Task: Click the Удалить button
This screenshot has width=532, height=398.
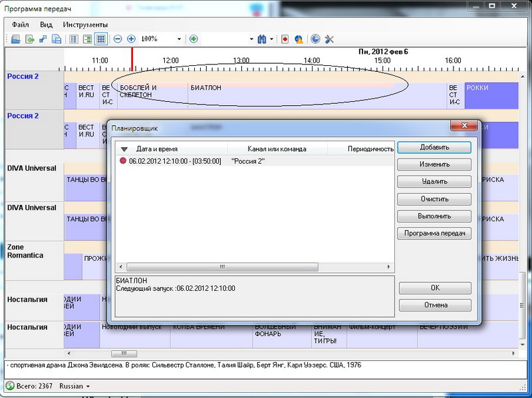Action: coord(434,182)
